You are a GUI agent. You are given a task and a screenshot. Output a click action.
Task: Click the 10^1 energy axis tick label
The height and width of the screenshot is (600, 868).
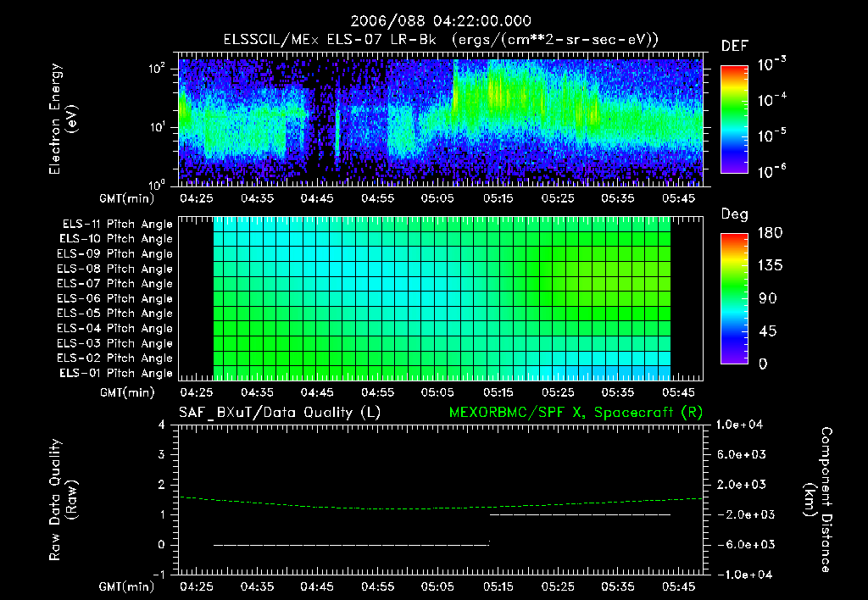pos(157,127)
